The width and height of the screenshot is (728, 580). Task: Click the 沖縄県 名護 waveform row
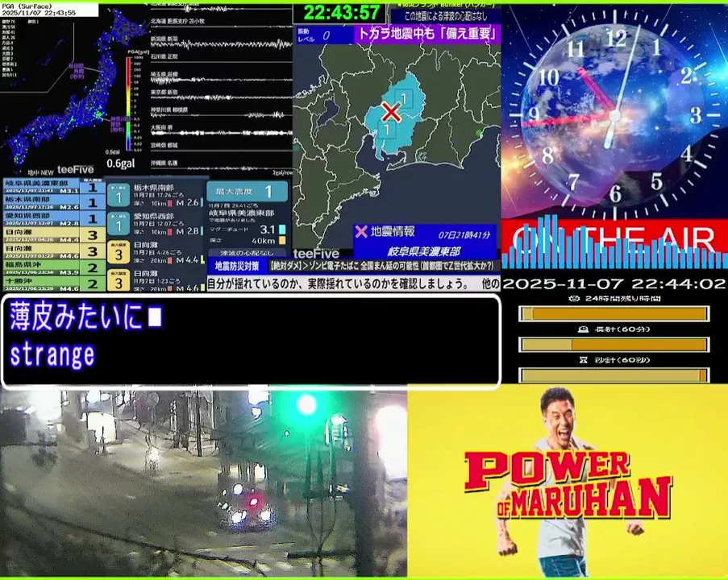click(x=221, y=164)
